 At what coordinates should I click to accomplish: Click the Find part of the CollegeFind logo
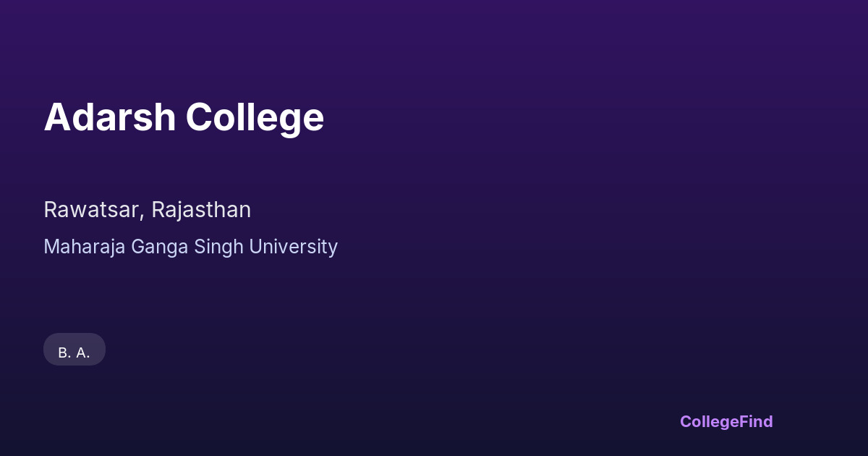[756, 421]
